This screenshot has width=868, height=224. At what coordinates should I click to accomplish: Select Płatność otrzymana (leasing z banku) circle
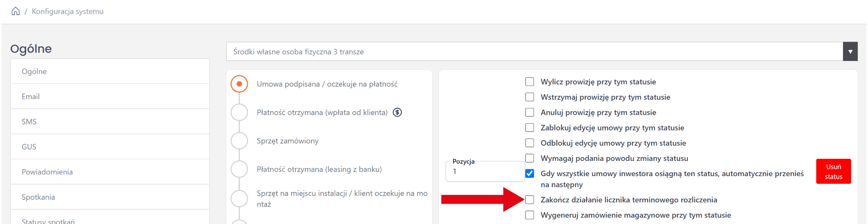(x=239, y=169)
